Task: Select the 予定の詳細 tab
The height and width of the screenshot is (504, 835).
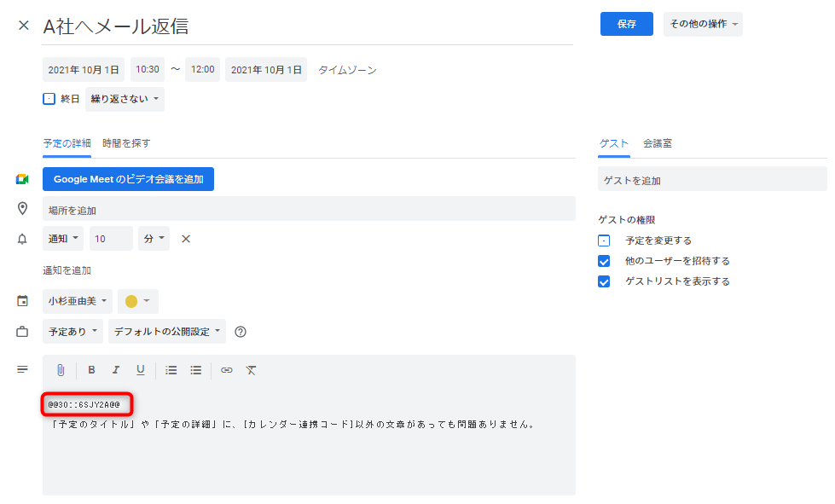Action: [67, 143]
